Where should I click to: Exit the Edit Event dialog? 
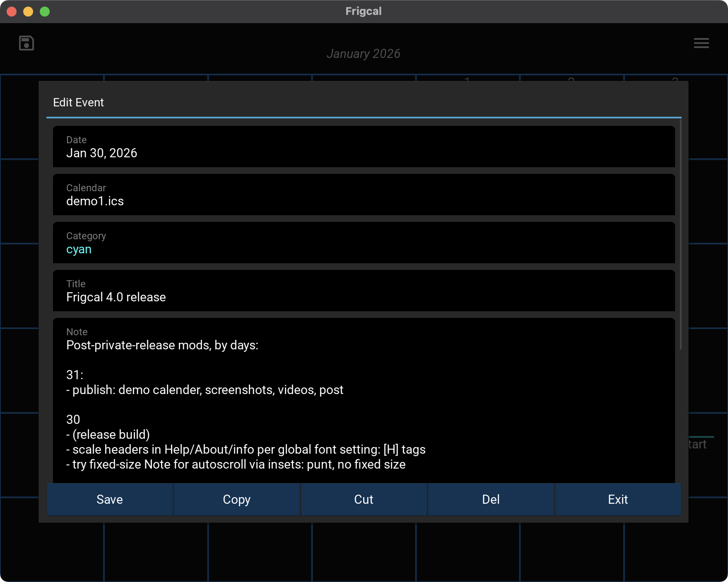[618, 499]
